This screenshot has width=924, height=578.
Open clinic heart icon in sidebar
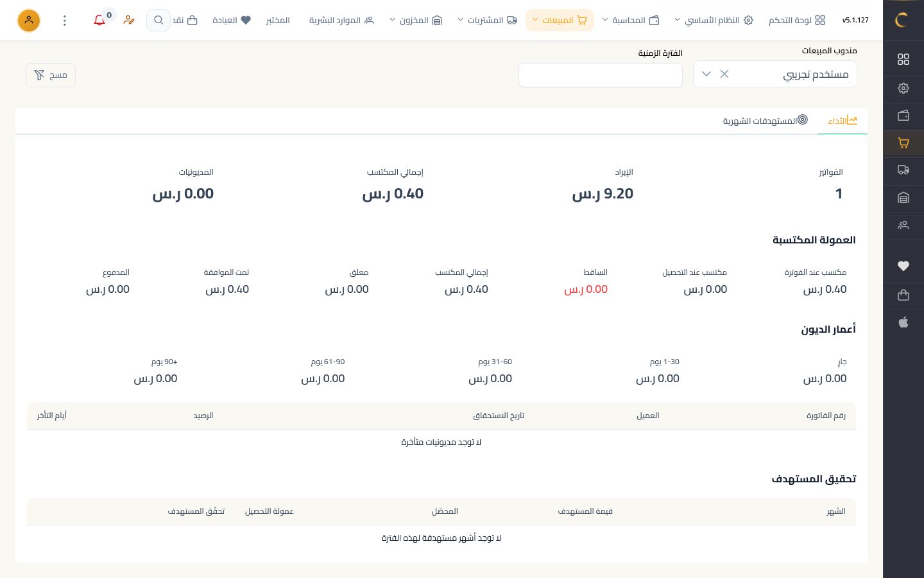(x=903, y=266)
